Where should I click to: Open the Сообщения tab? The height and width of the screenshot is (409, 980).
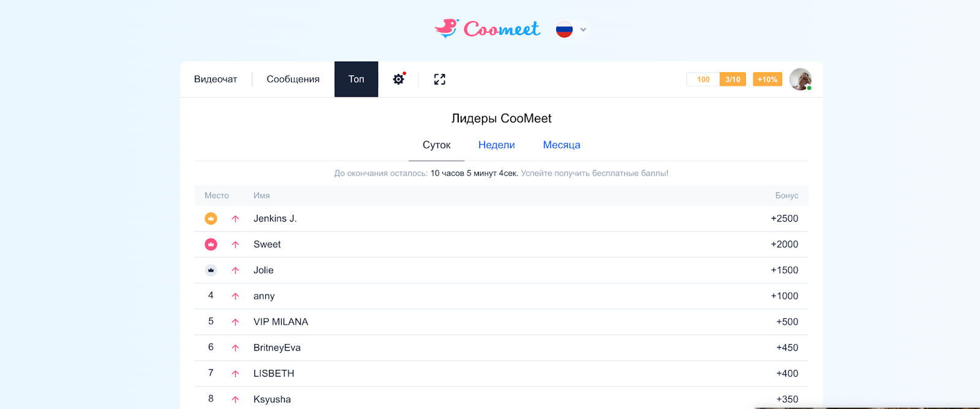point(293,79)
